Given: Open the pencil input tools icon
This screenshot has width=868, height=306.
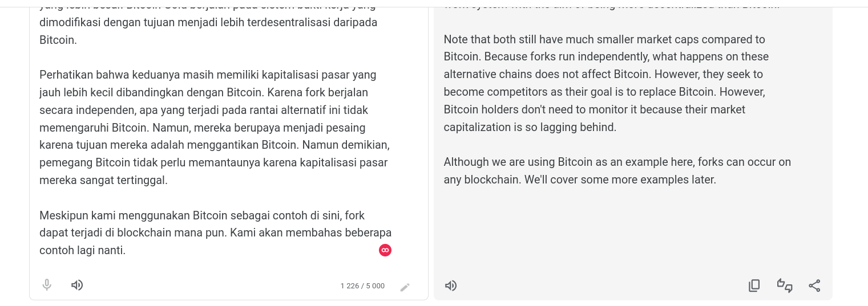Looking at the screenshot, I should 405,287.
